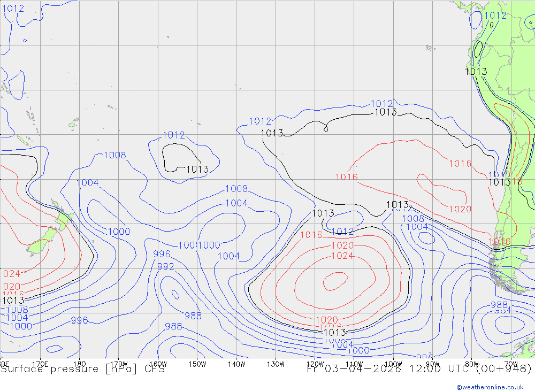The image size is (535, 392).
Task: Select the 130W longitude label
Action: (276, 364)
